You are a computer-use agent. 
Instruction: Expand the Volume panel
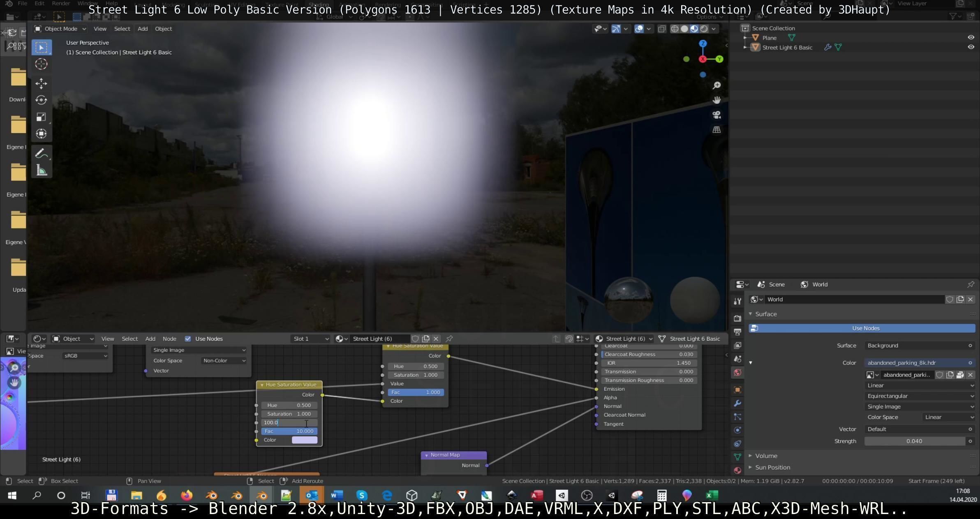pyautogui.click(x=766, y=456)
